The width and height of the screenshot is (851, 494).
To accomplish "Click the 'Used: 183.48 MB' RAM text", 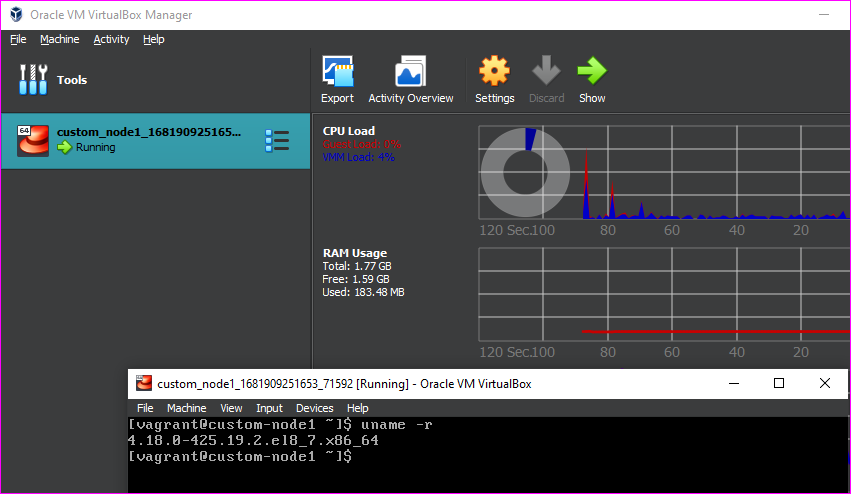I will point(363,292).
